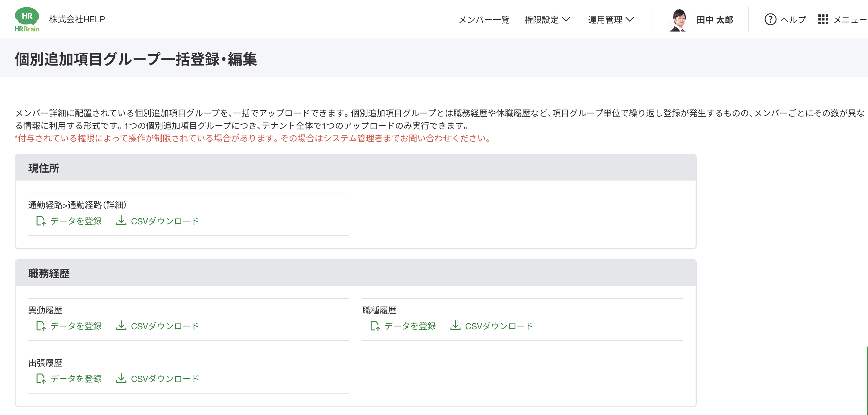Viewport: 868px width, 415px height.
Task: Click download icon under 出張履歴
Action: pyautogui.click(x=121, y=378)
